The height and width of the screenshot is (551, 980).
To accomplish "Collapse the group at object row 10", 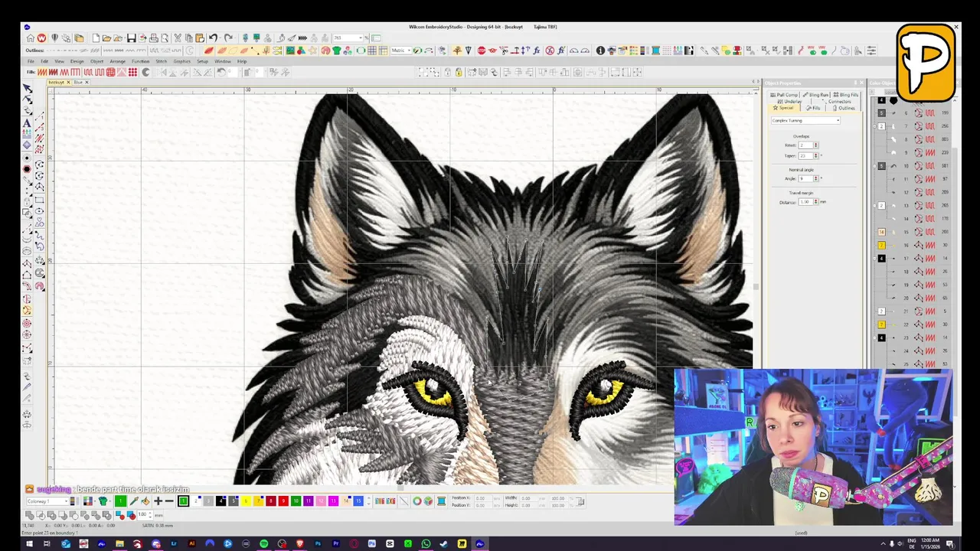I will (874, 166).
